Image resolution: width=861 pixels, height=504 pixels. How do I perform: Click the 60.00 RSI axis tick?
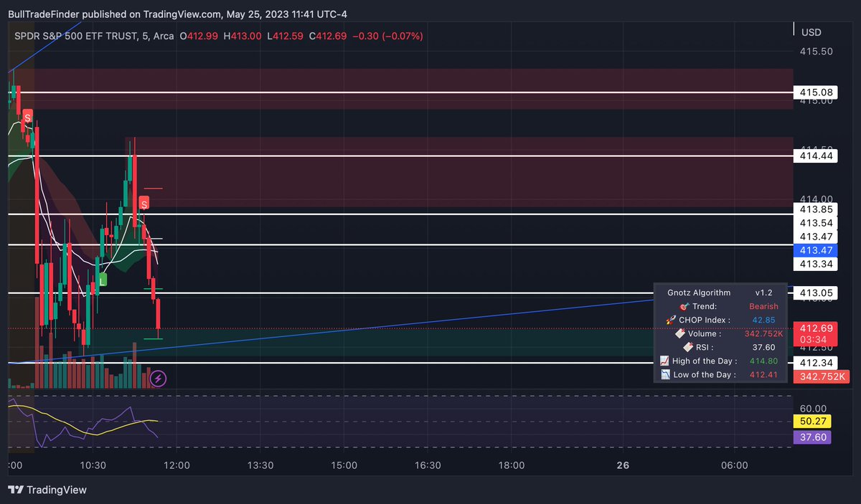(x=814, y=408)
